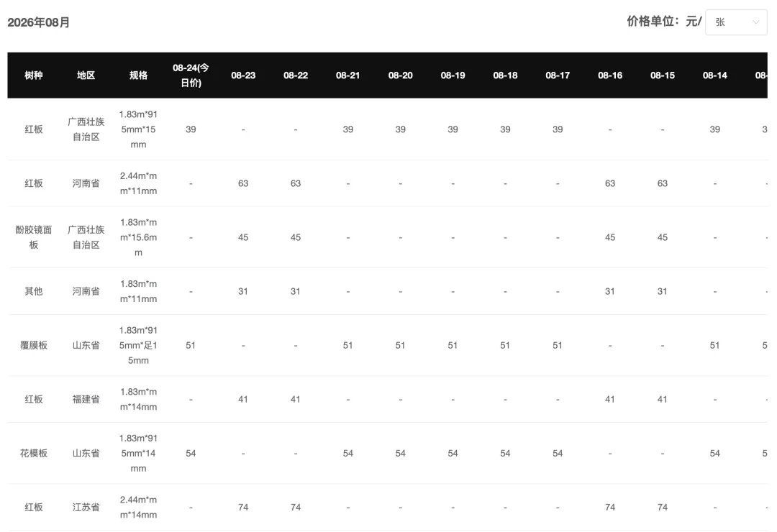The image size is (777, 532).
Task: Click the 08-23 date column header
Action: tap(243, 75)
